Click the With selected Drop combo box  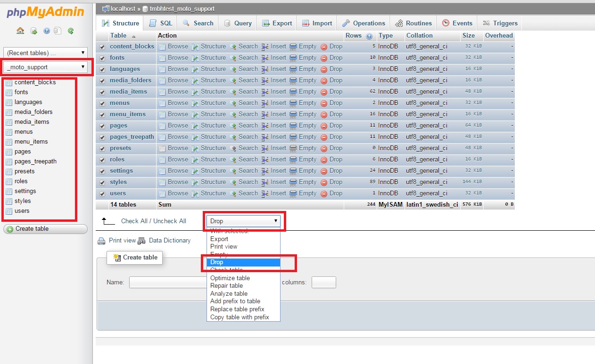click(x=243, y=221)
